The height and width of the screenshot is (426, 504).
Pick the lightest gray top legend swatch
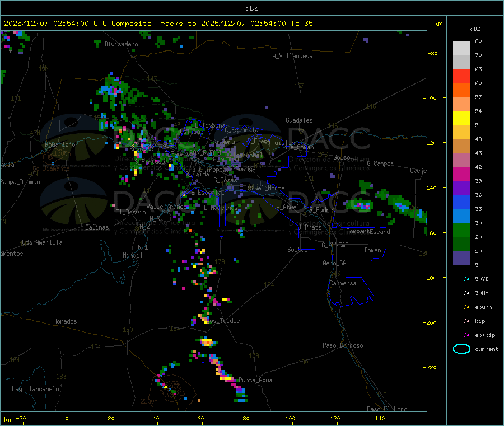(461, 48)
